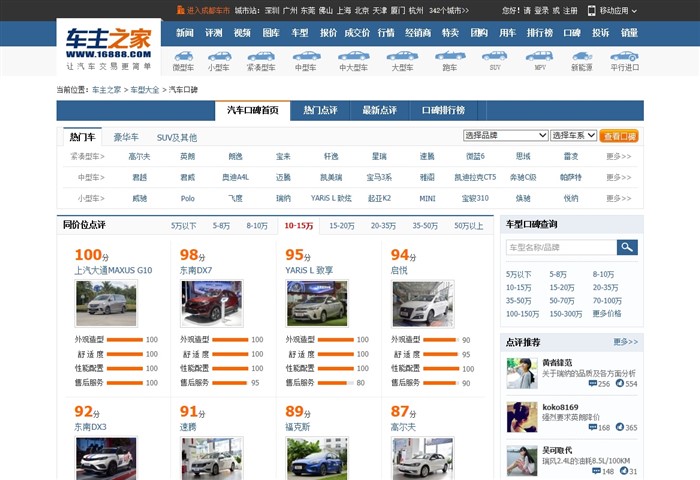Viewport: 700px width, 480px height.
Task: Open the 东南DX3 car photo thumbnail
Action: pyautogui.click(x=106, y=459)
